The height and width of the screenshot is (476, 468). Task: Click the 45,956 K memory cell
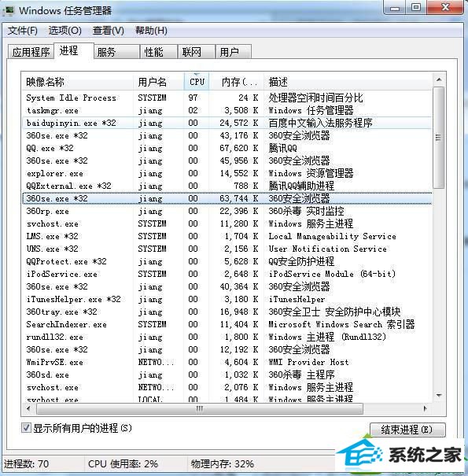click(x=239, y=161)
